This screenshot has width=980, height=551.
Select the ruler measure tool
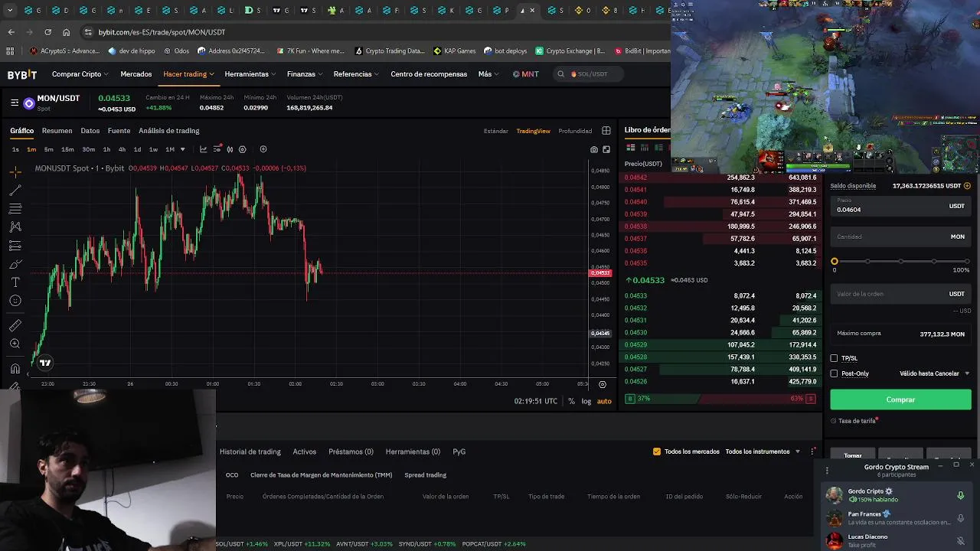click(15, 325)
